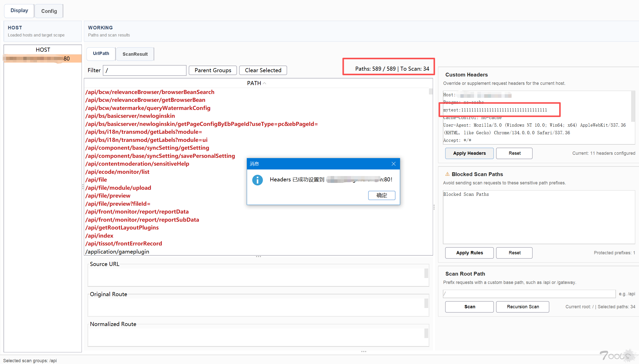Select the host entry ending in 80
This screenshot has height=364, width=639.
(x=43, y=59)
